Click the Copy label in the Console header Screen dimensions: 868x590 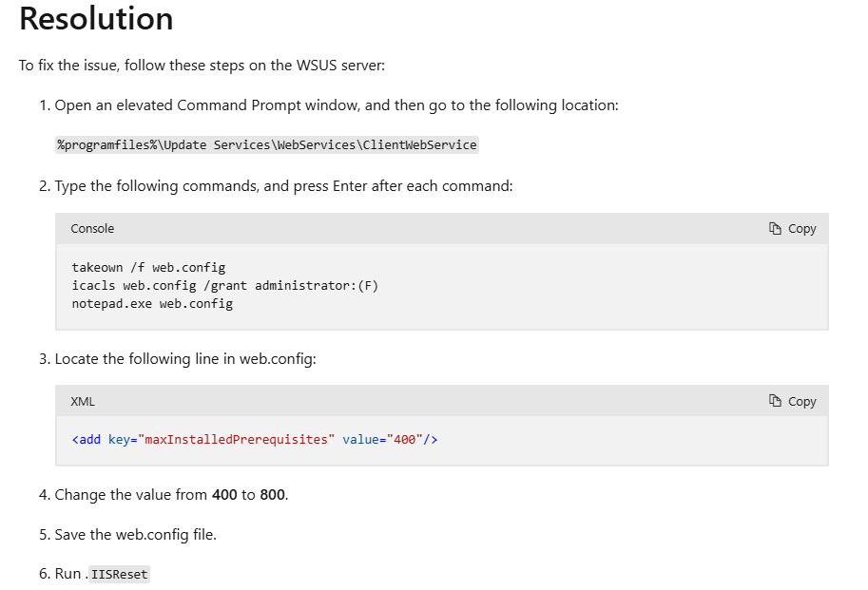[802, 228]
